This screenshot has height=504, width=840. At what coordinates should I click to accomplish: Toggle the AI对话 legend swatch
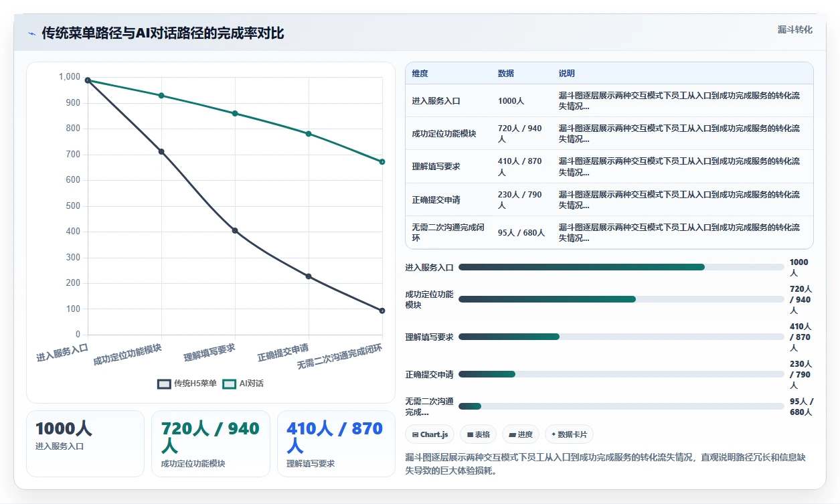coord(230,384)
